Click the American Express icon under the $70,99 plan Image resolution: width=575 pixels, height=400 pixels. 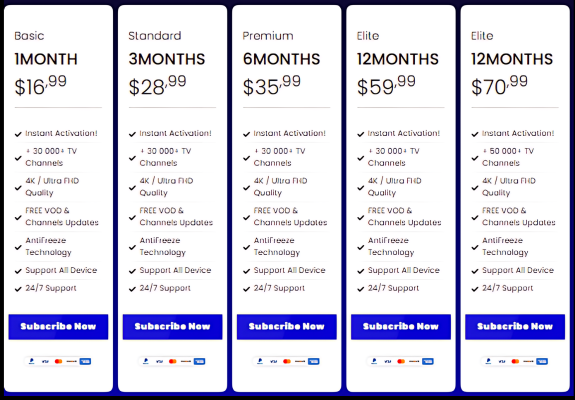coord(542,361)
